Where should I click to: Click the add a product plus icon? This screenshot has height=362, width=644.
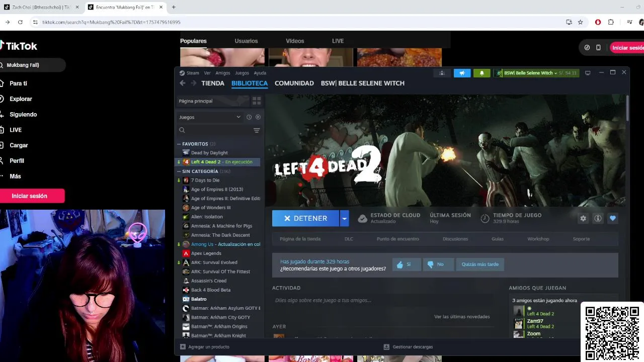[x=183, y=347]
